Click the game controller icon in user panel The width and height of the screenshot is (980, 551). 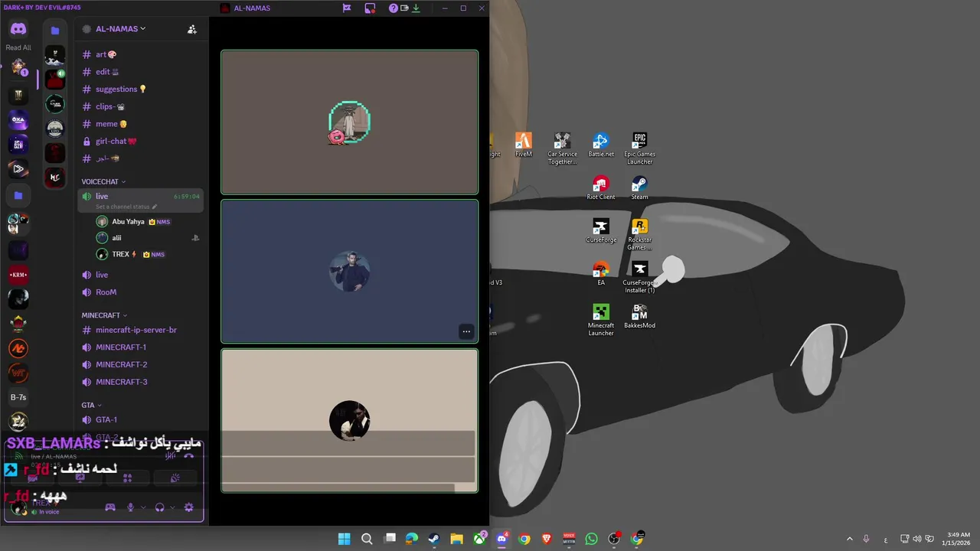pyautogui.click(x=110, y=507)
